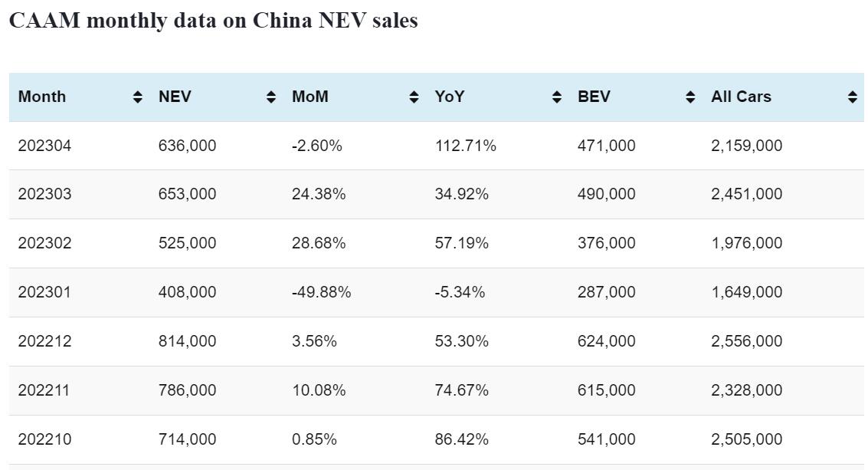Click the BEV column header label
The width and height of the screenshot is (868, 470).
click(594, 97)
